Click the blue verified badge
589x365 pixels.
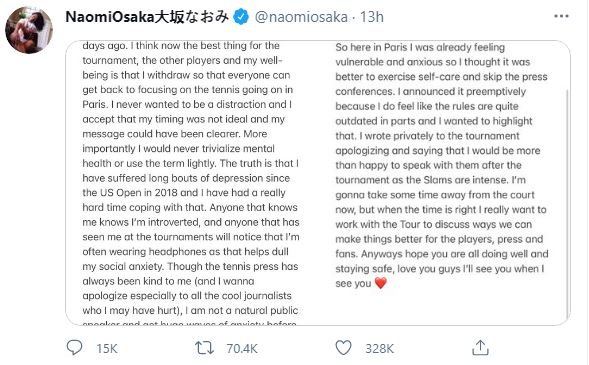[241, 17]
